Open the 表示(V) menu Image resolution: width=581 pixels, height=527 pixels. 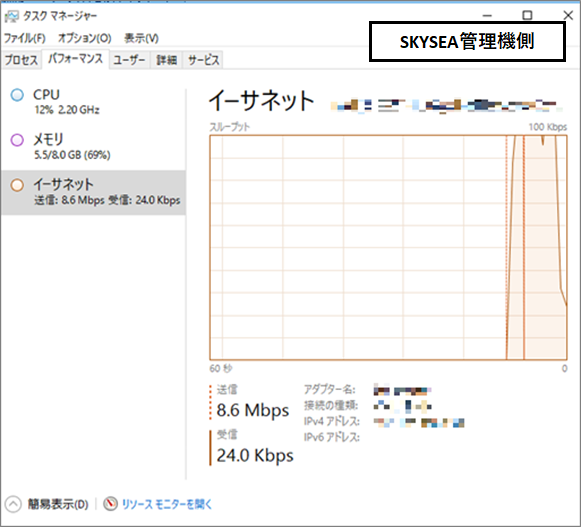pos(141,38)
